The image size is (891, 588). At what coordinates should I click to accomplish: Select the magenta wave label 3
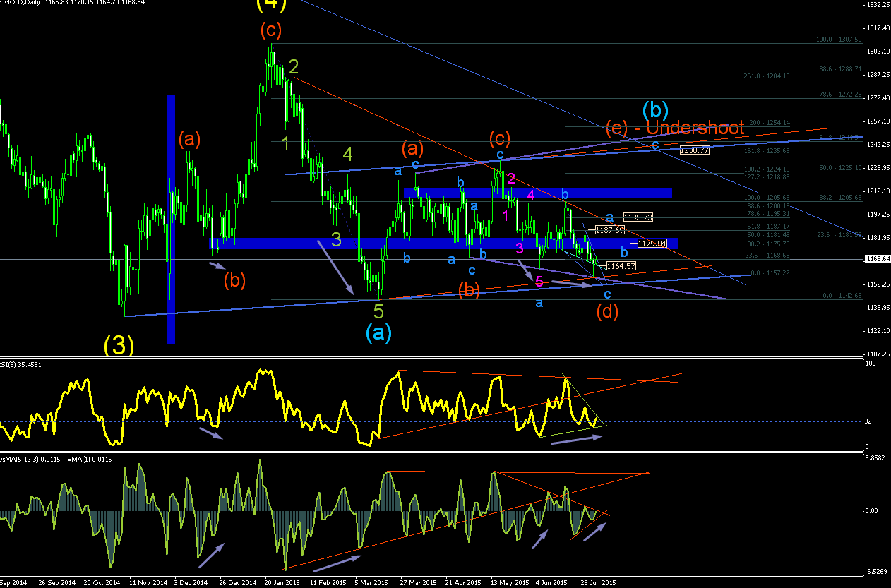pyautogui.click(x=520, y=248)
